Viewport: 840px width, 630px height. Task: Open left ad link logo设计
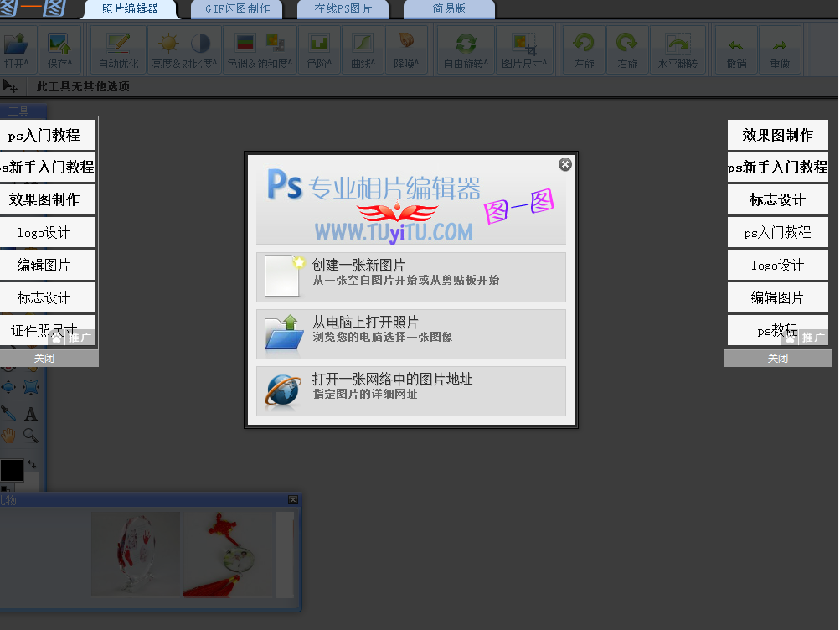(45, 233)
